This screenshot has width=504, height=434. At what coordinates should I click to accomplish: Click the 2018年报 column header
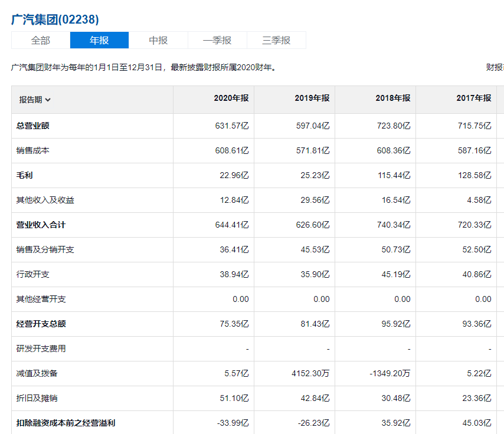(393, 98)
